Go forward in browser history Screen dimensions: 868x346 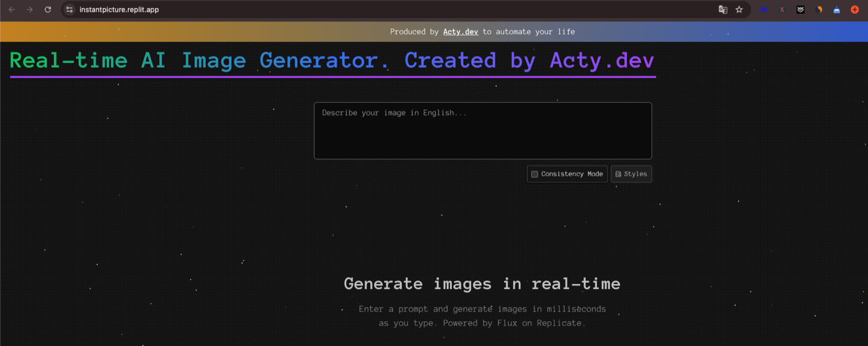[30, 9]
